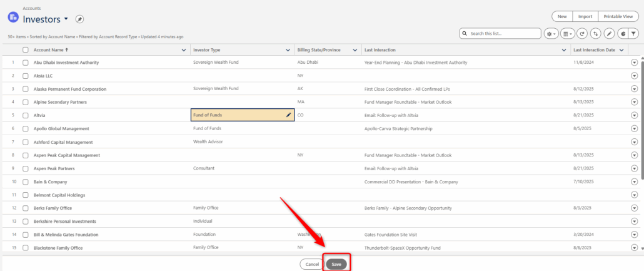This screenshot has height=271, width=644.
Task: Open the Altvia account link
Action: 39,116
